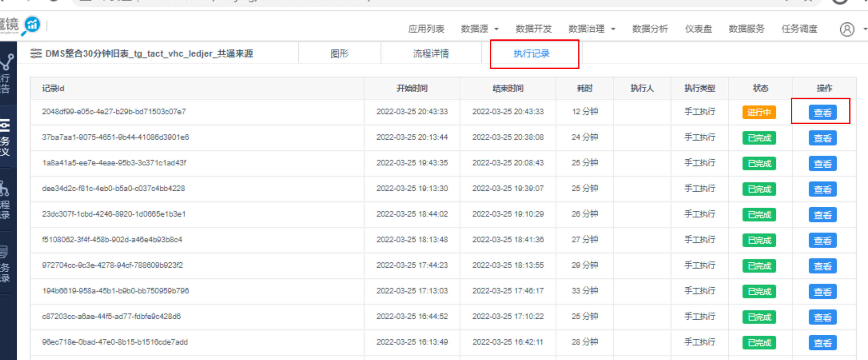Switch to the 图形 tab

339,53
